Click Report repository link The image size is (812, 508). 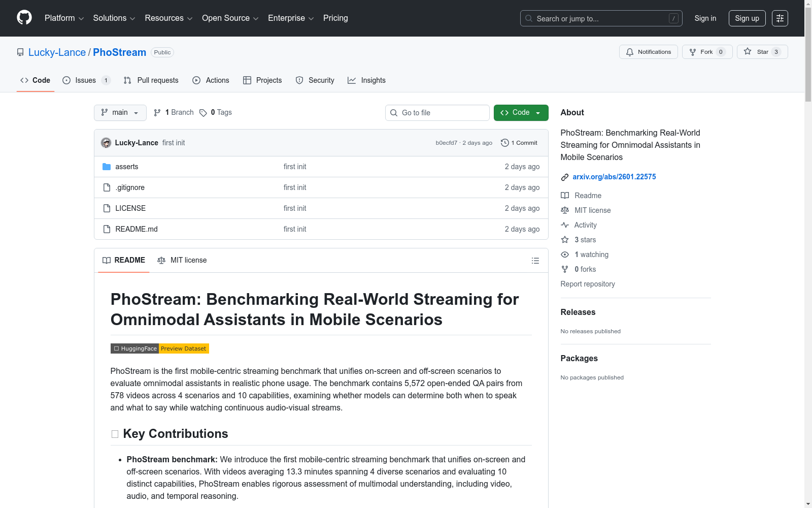point(588,284)
